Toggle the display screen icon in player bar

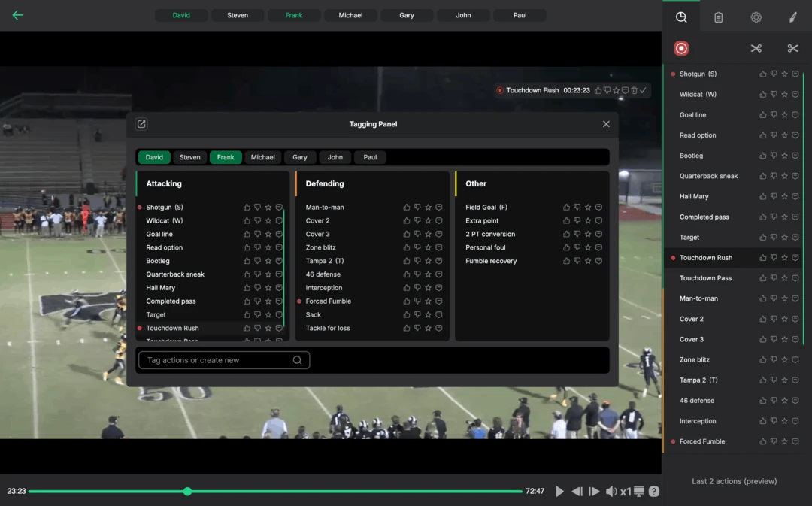(639, 491)
